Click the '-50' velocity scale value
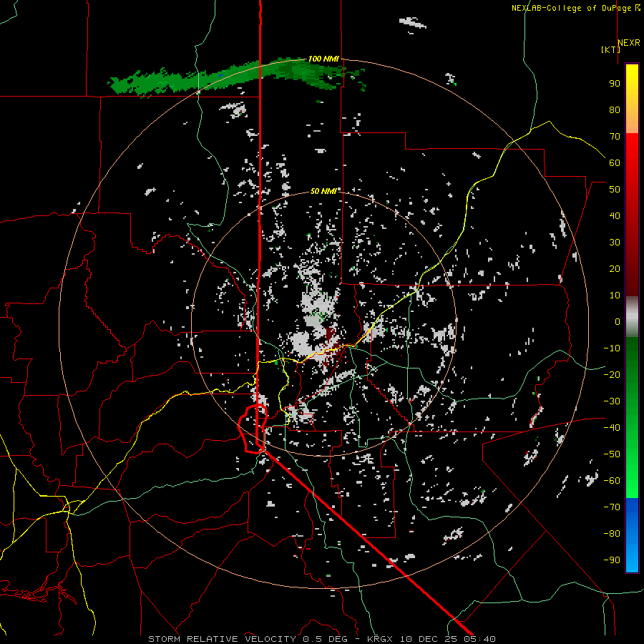644x644 pixels. (x=612, y=454)
